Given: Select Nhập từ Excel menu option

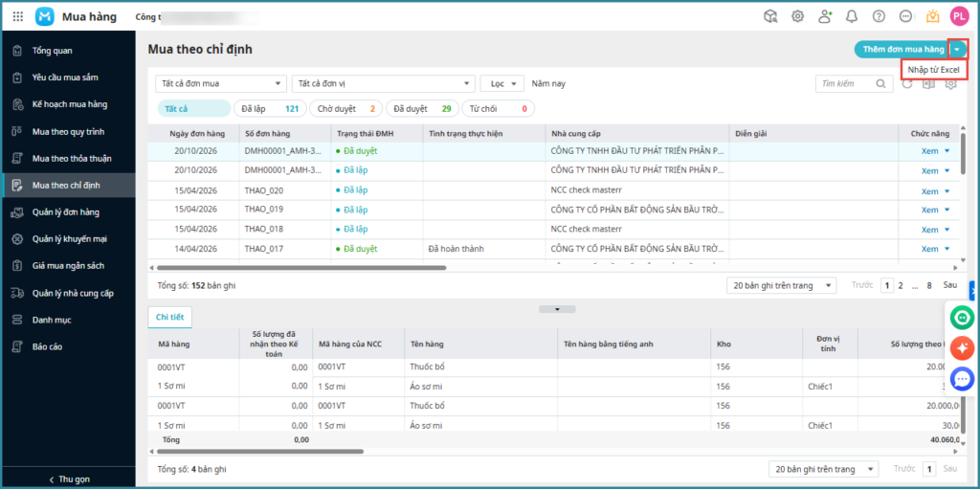Looking at the screenshot, I should pos(934,70).
